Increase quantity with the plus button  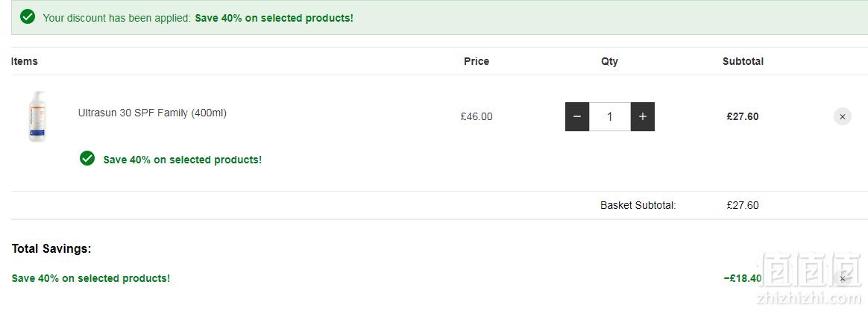[x=643, y=117]
